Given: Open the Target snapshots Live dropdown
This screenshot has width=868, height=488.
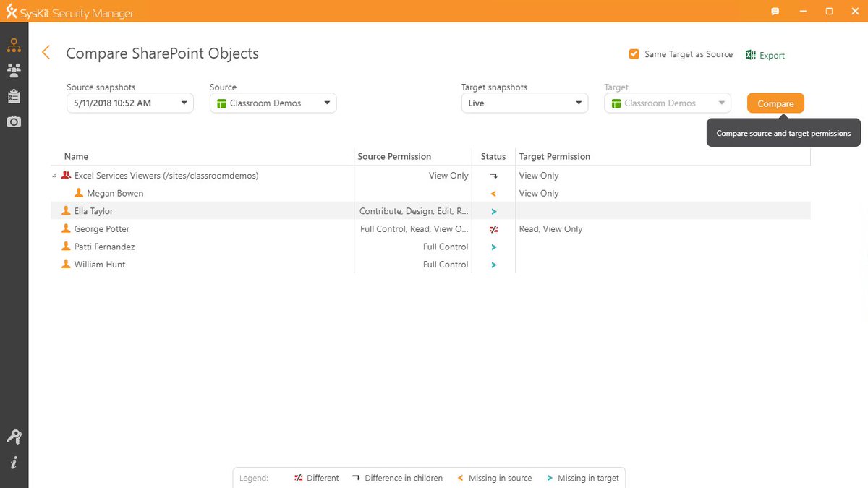Looking at the screenshot, I should pyautogui.click(x=524, y=103).
